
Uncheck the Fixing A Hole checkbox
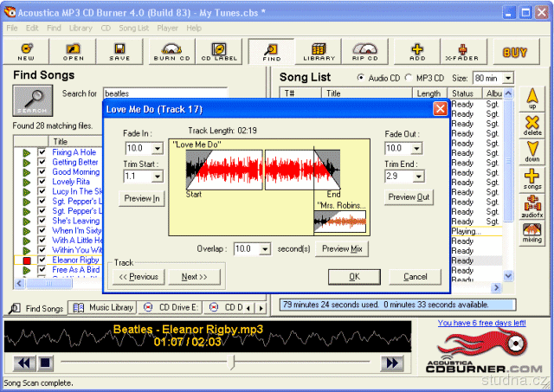[42, 152]
